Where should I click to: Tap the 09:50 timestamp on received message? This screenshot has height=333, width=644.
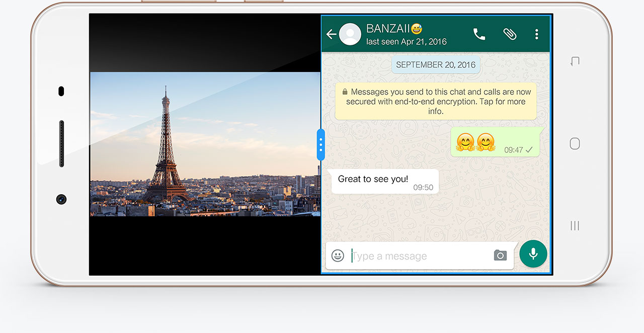point(423,187)
